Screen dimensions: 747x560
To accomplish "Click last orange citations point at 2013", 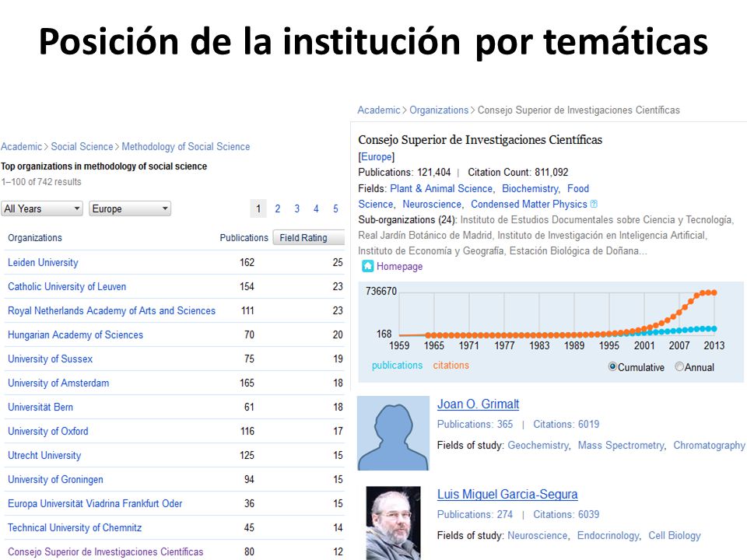I will 714,292.
